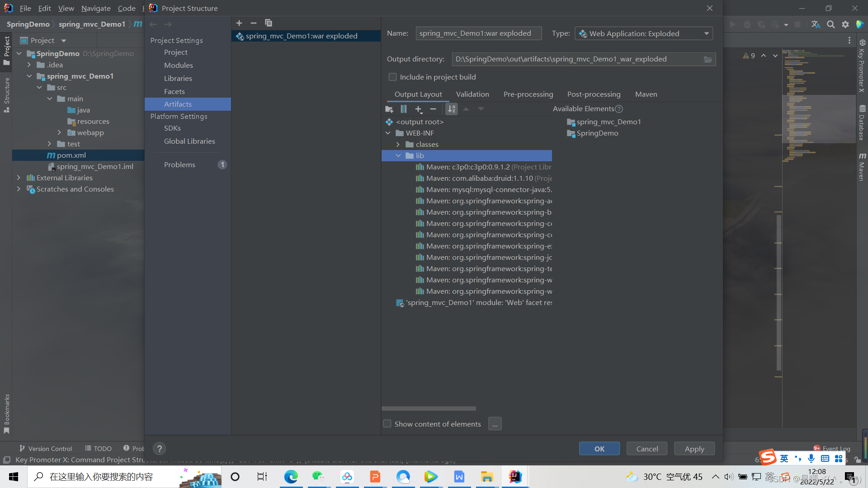Add a new artifact with plus icon
Image resolution: width=868 pixels, height=488 pixels.
point(239,23)
